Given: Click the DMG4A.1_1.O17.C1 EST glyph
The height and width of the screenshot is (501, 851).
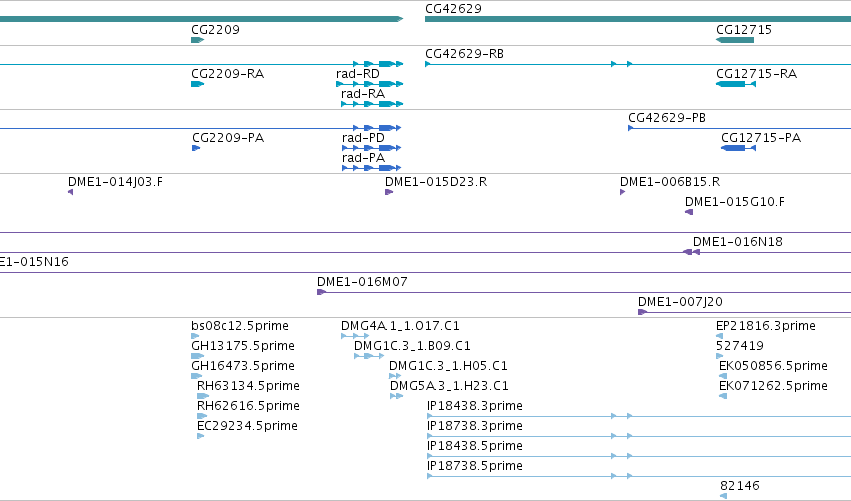Looking at the screenshot, I should coord(355,336).
